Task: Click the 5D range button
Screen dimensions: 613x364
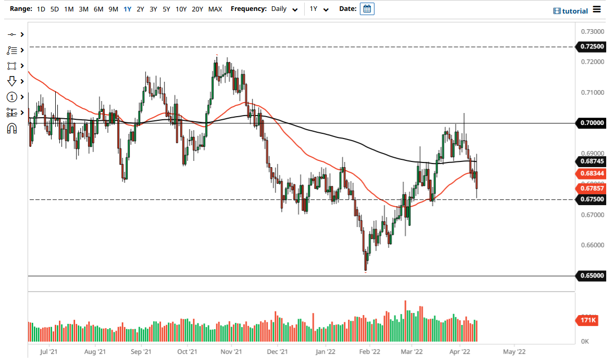Action: coord(54,9)
